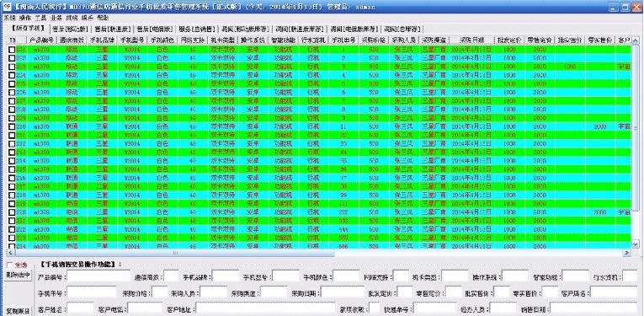Open the 调阅[移动版库存] tab
This screenshot has height=316, width=644.
point(245,29)
